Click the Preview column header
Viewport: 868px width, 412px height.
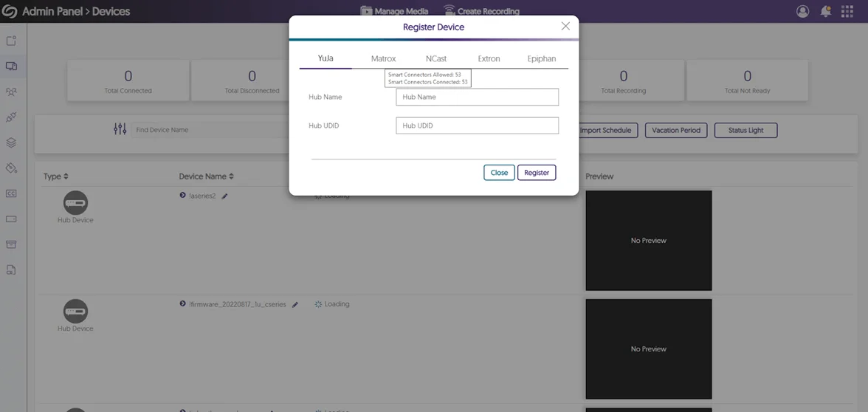(599, 176)
